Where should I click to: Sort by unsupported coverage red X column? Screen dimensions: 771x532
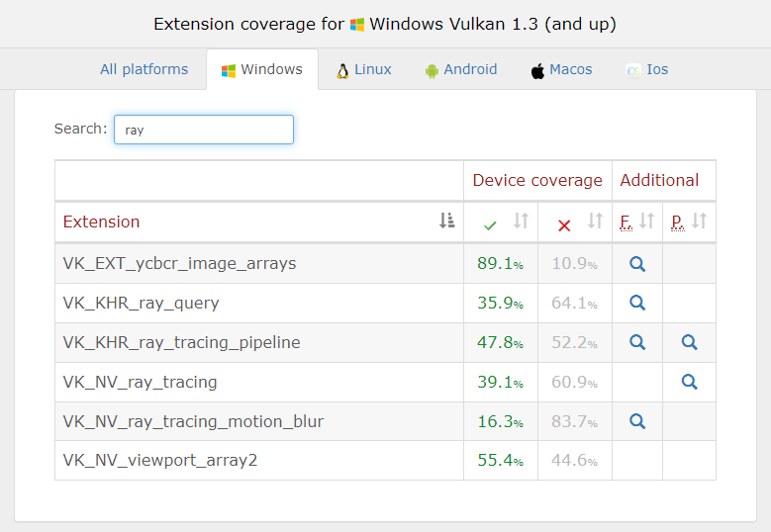575,222
